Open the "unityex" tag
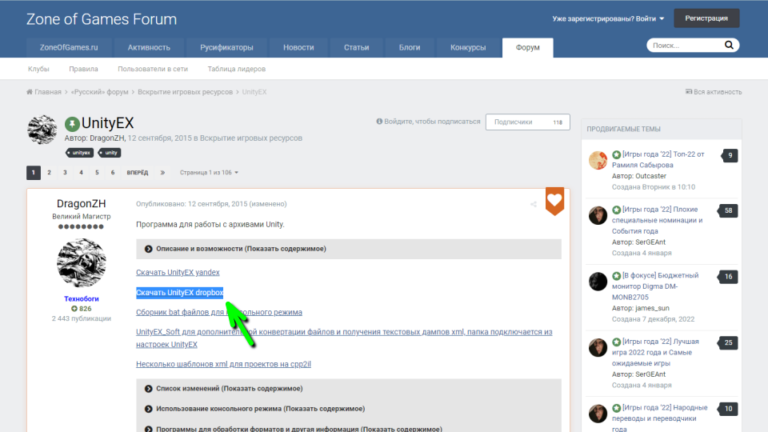 coord(80,153)
